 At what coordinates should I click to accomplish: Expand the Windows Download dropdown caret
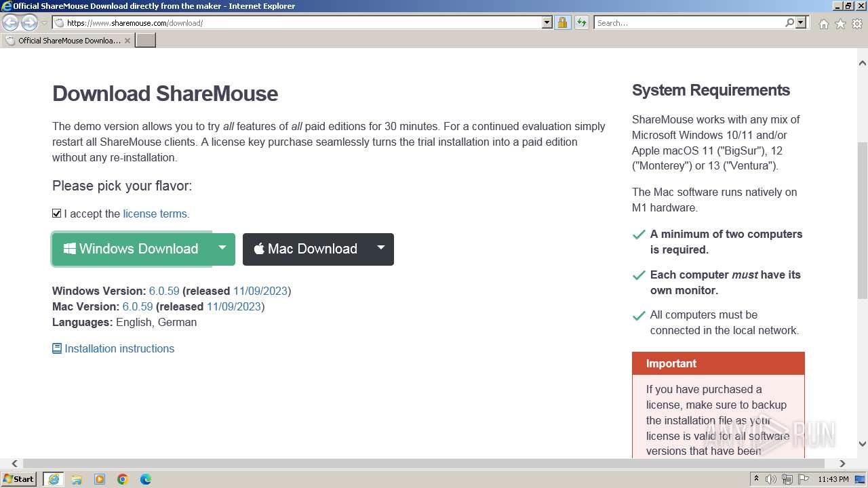(222, 249)
